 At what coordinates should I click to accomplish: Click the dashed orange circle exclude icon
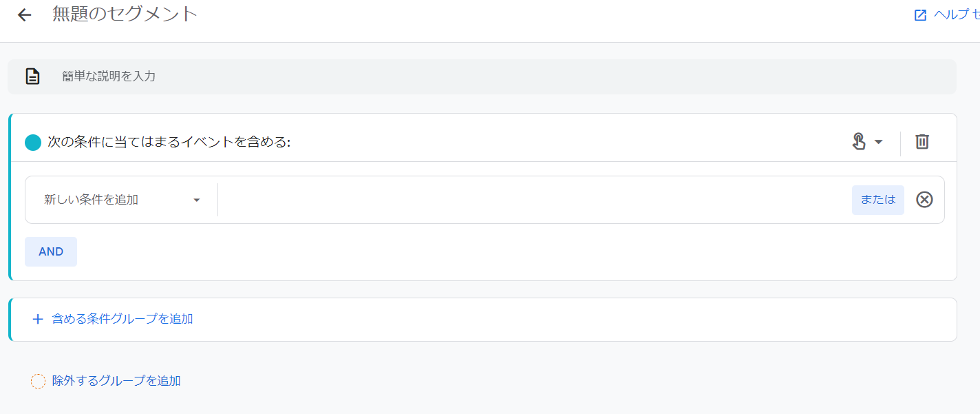pos(38,381)
